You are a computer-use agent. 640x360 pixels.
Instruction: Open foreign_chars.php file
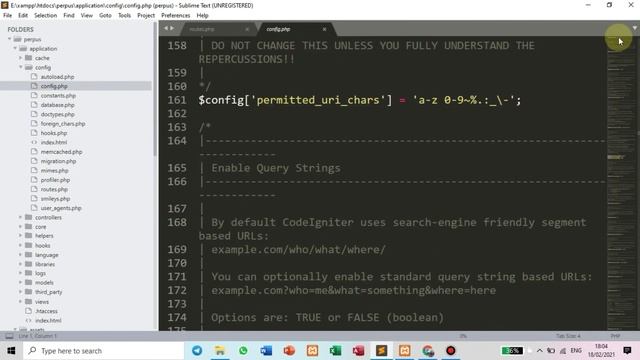63,124
